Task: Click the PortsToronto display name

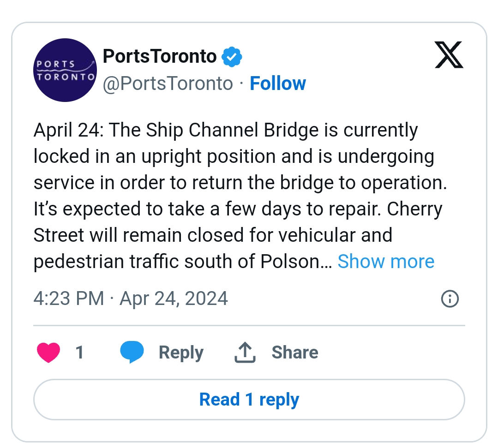Action: click(x=159, y=56)
